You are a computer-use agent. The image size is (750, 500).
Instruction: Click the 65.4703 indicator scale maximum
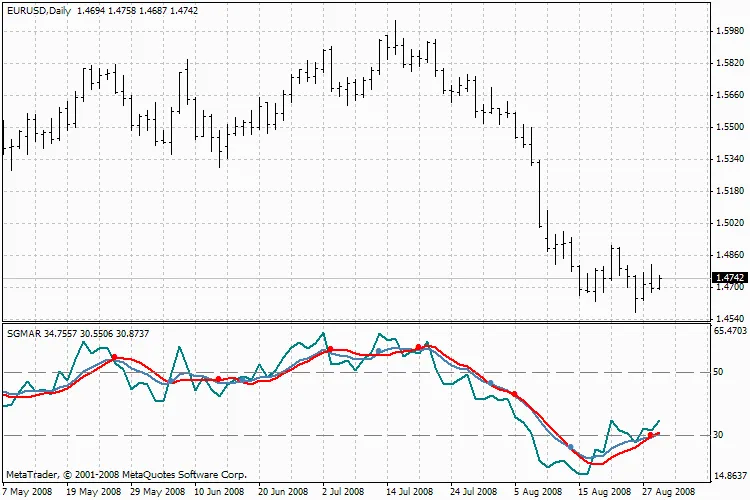730,330
